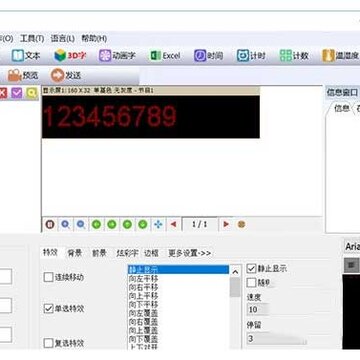Click the 速度 speed value field
The height and width of the screenshot is (360, 360).
pos(258,309)
